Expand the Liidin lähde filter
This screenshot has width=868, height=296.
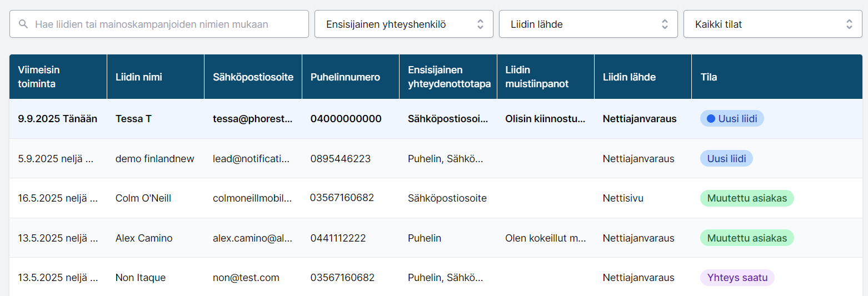coord(588,24)
